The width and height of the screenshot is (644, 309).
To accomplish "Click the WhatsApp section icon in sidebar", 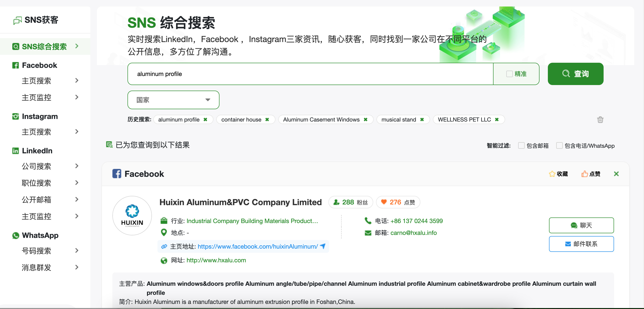I will coord(16,236).
